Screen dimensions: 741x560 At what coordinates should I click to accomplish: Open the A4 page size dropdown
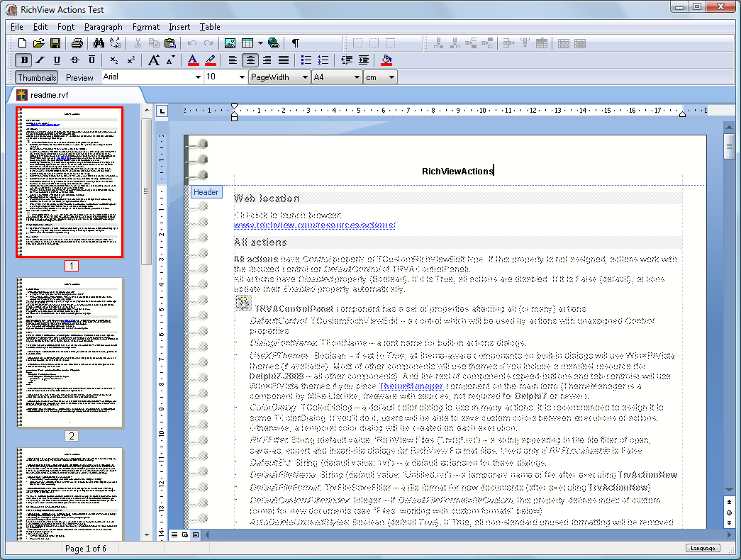356,77
